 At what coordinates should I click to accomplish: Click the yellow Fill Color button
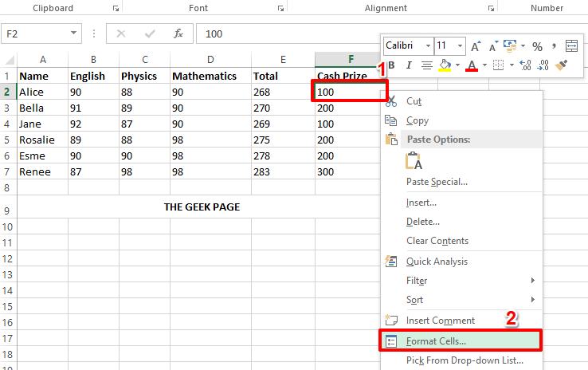point(446,65)
